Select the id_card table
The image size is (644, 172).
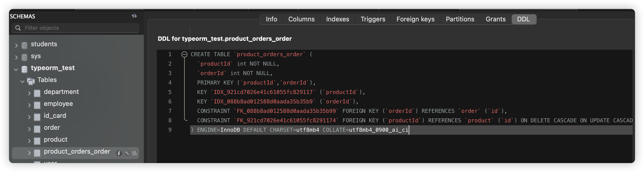pos(55,116)
